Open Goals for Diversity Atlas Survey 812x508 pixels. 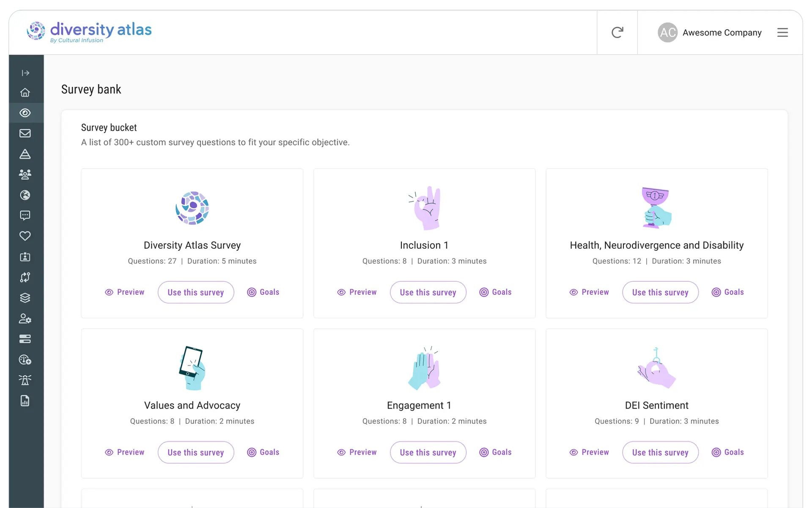[263, 292]
